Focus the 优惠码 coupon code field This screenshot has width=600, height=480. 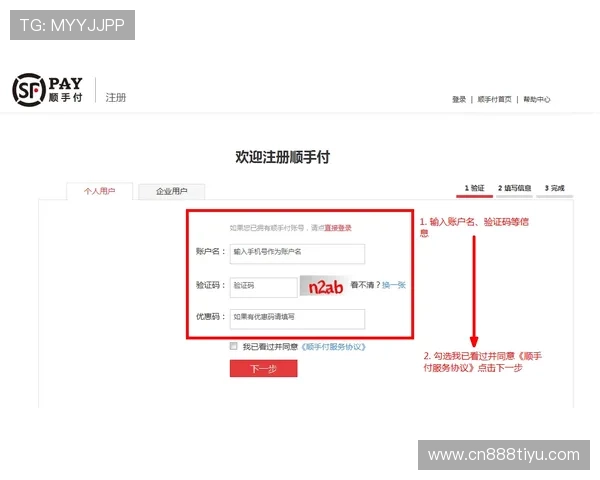click(297, 319)
